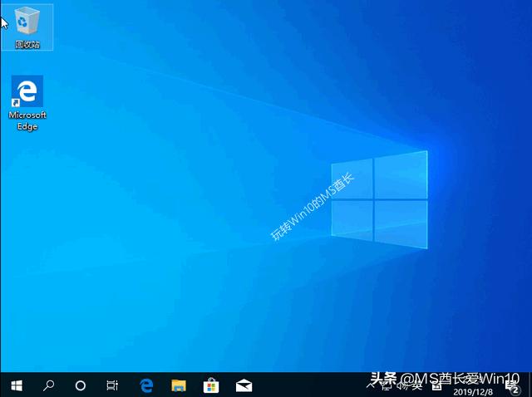Open Task View on the taskbar
This screenshot has height=397, width=532.
pyautogui.click(x=112, y=385)
